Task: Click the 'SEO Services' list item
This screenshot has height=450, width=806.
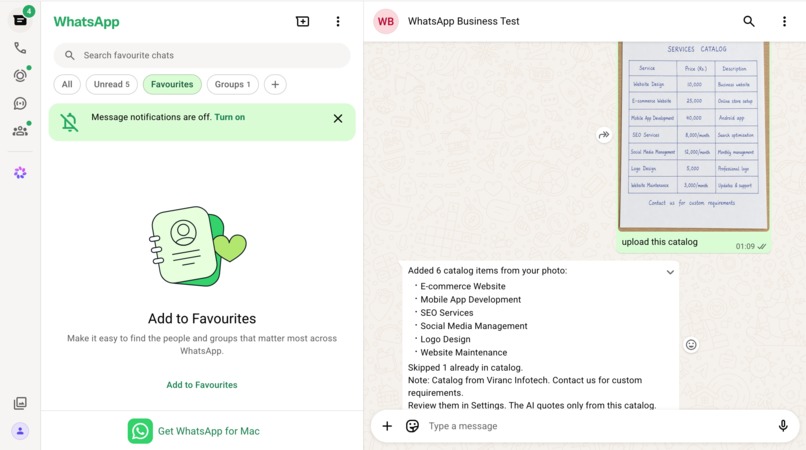Action: 447,313
